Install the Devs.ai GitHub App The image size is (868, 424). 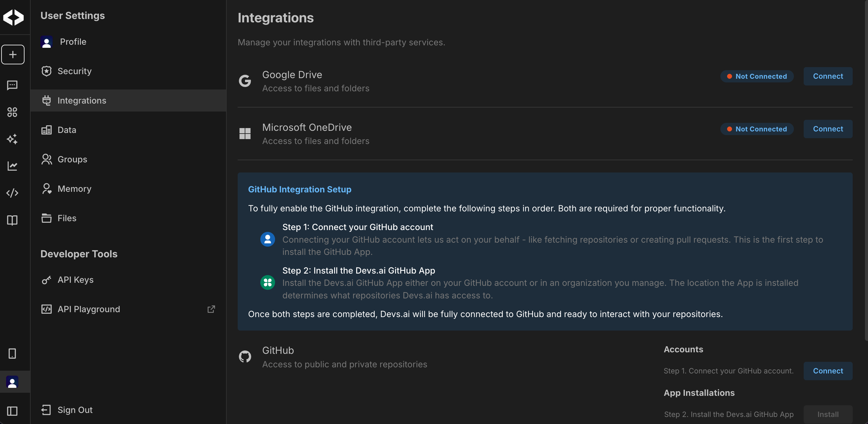828,414
